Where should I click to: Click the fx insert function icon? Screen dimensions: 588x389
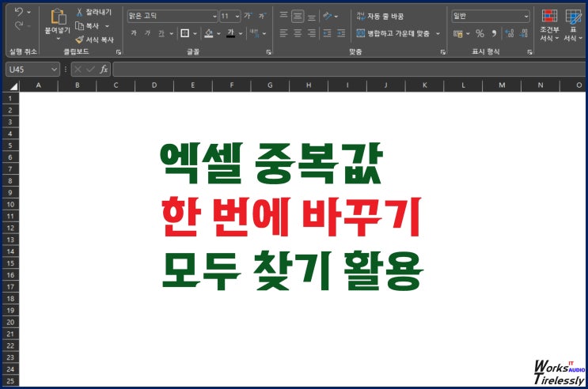pyautogui.click(x=104, y=70)
